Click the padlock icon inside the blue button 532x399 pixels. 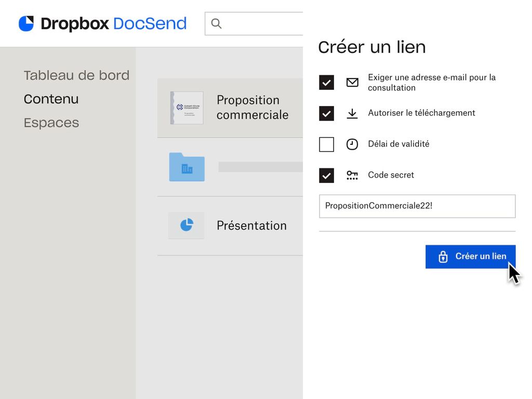[442, 256]
